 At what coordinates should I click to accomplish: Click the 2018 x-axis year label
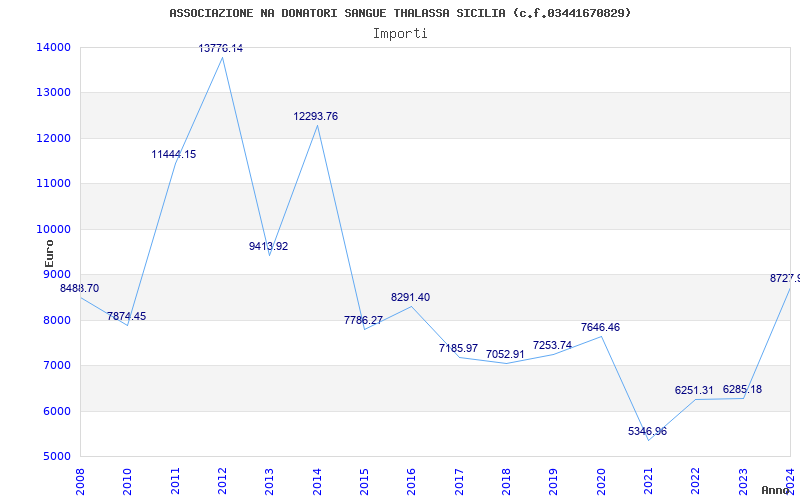click(506, 481)
